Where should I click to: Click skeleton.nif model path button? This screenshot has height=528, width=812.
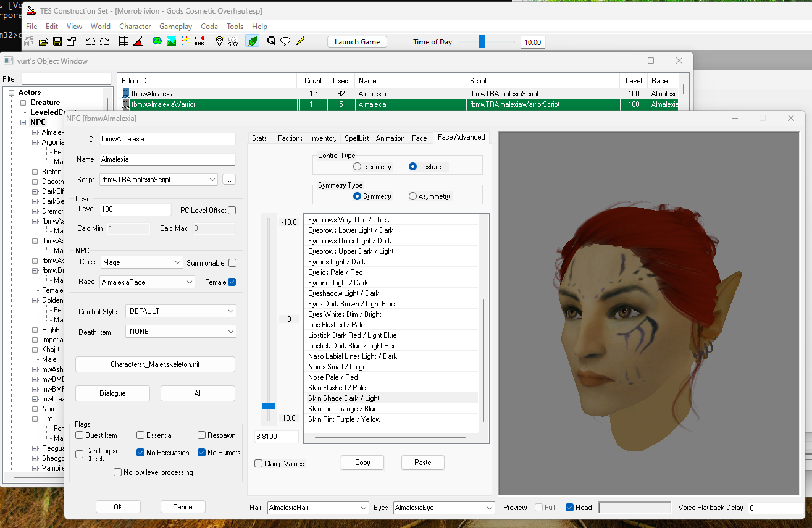(155, 364)
